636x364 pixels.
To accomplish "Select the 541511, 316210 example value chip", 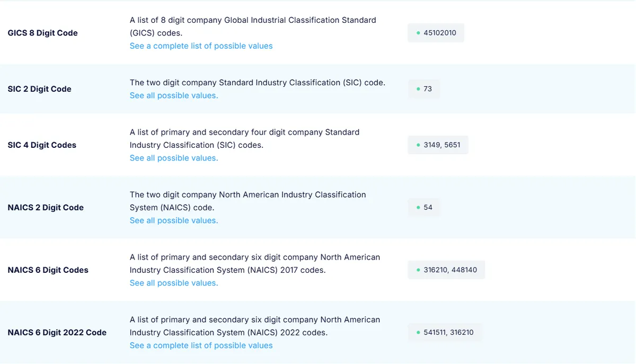I will (445, 333).
